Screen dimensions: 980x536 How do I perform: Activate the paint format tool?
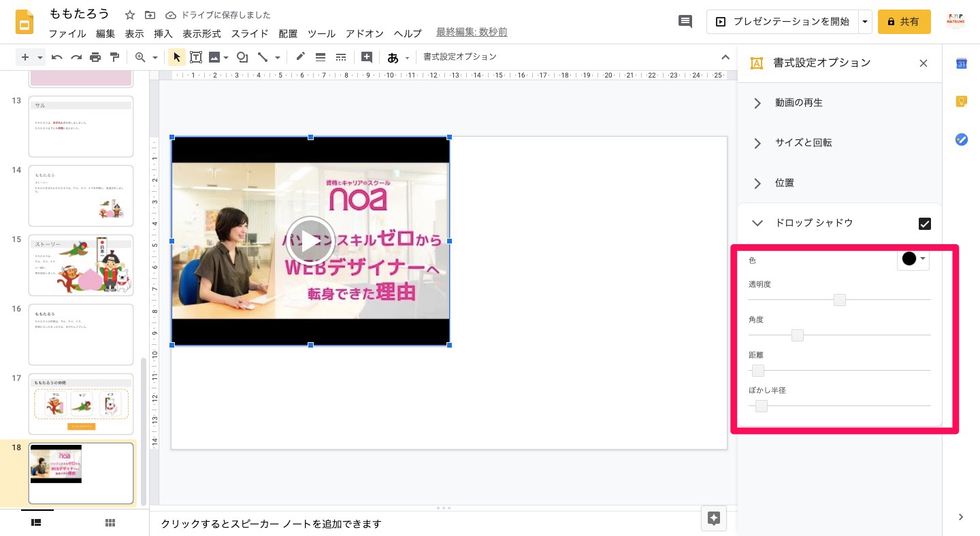114,57
